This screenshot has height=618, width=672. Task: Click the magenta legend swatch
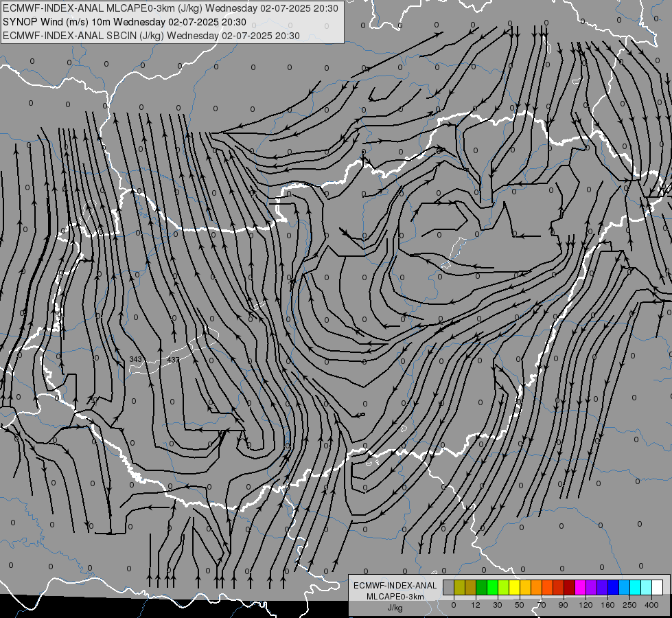(x=580, y=587)
